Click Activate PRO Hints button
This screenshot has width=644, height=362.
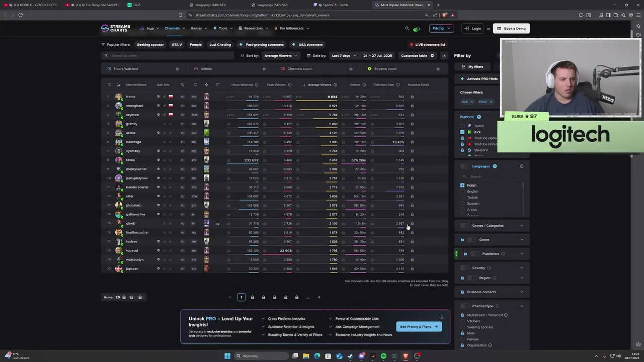[x=479, y=79]
